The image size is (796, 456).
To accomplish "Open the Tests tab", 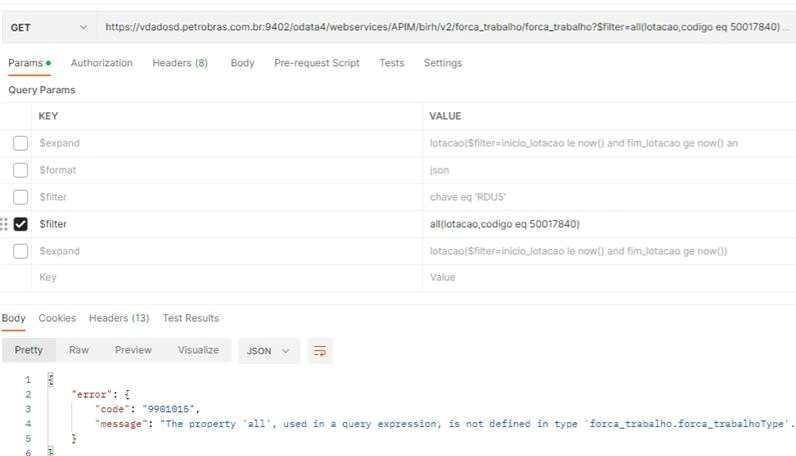I will pyautogui.click(x=391, y=63).
